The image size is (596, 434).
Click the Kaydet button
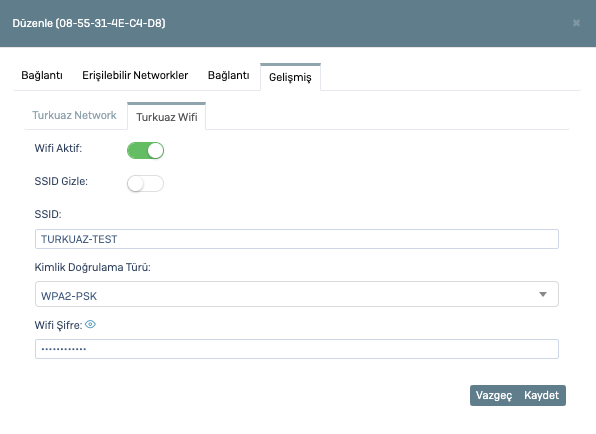point(541,395)
